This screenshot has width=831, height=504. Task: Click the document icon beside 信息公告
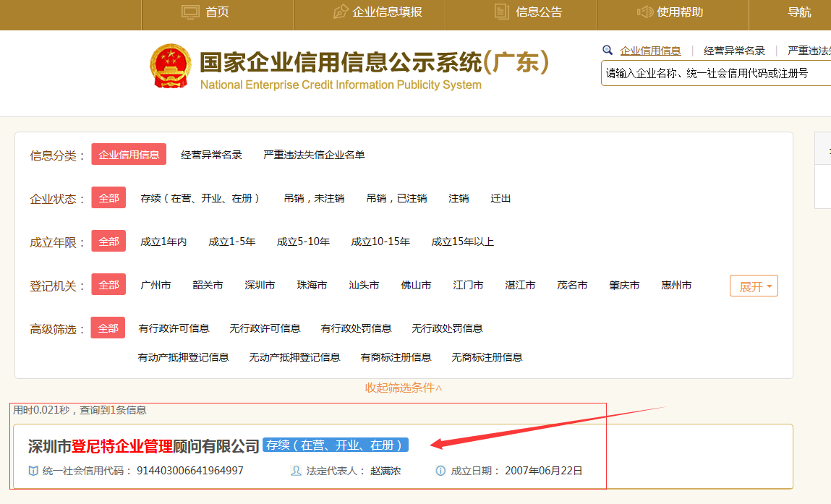[x=501, y=12]
